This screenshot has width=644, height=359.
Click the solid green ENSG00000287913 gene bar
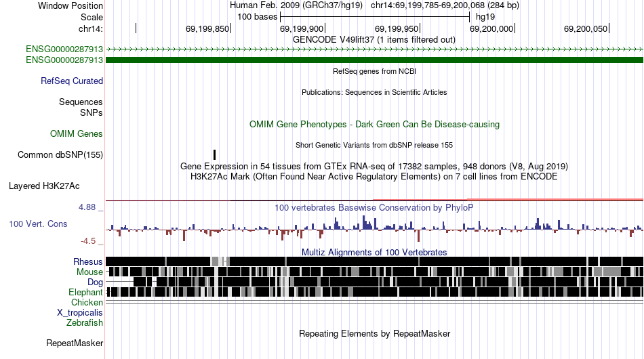(374, 60)
